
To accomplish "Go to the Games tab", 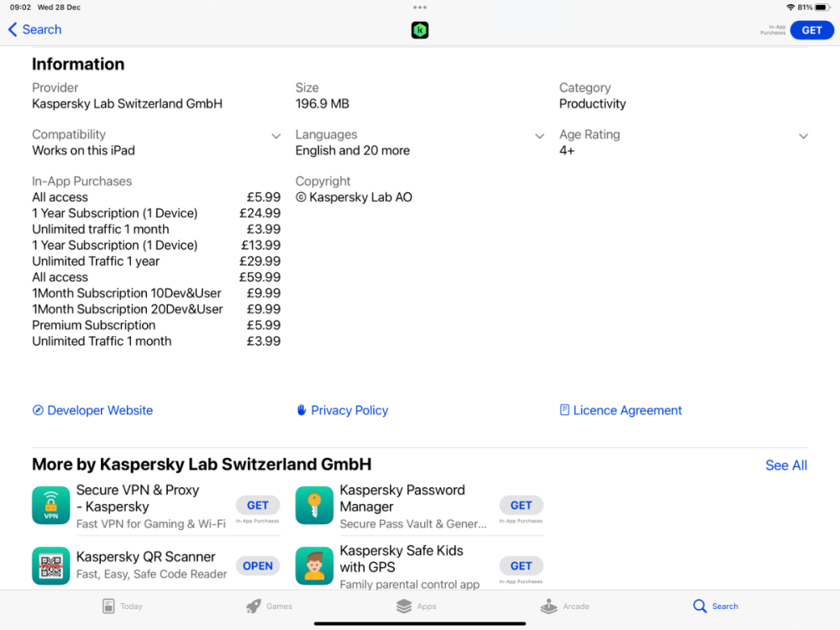I will [270, 606].
